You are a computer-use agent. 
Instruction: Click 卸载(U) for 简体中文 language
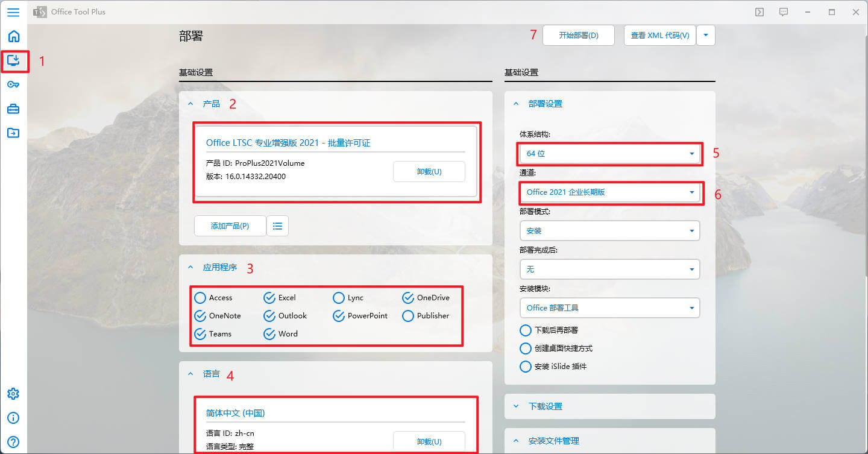click(x=429, y=441)
